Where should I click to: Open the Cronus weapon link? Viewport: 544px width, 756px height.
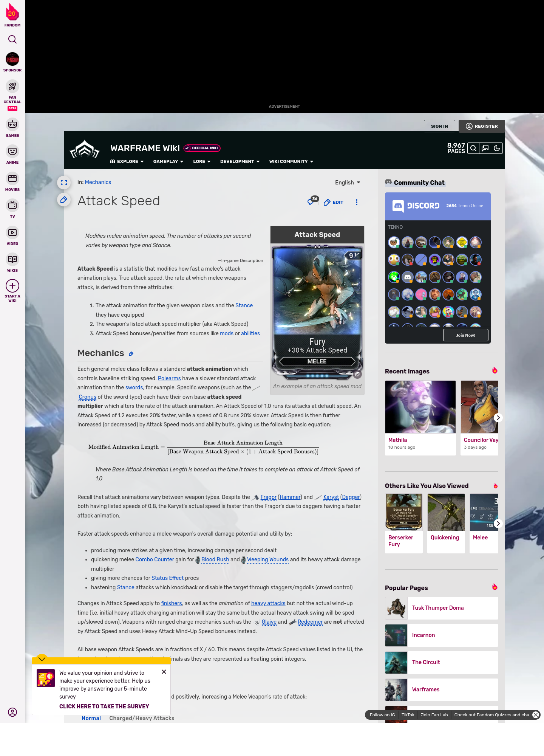(87, 397)
